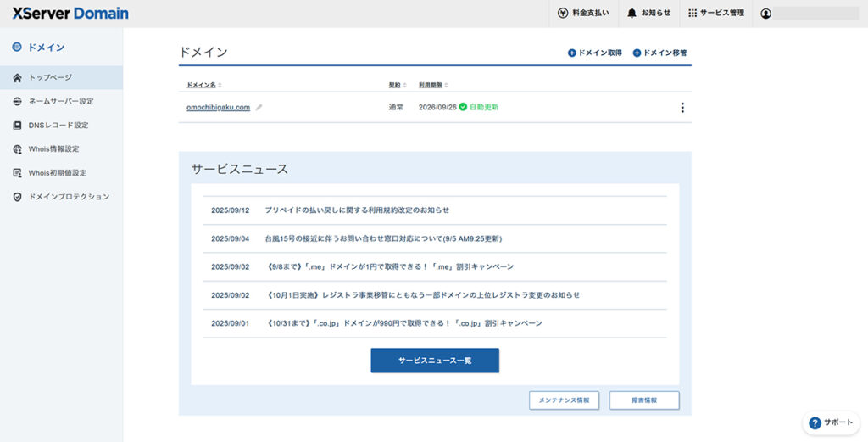Click the ドメイン取得 plus icon
Image resolution: width=868 pixels, height=442 pixels.
coord(572,53)
